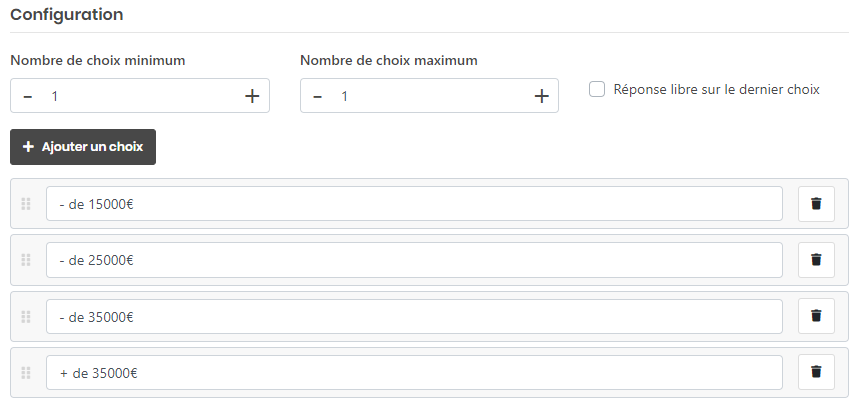
Task: Edit the "- de 15000€" choice text
Action: pyautogui.click(x=414, y=204)
